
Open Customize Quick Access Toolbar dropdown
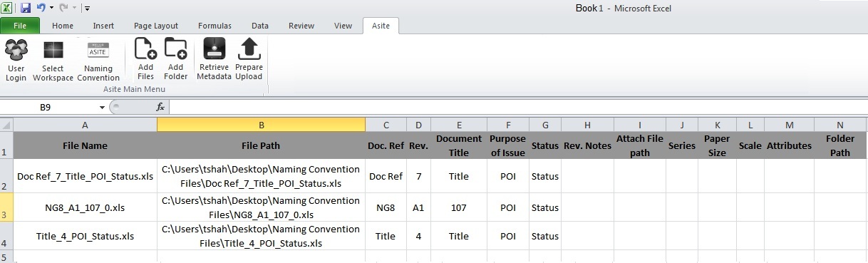87,9
